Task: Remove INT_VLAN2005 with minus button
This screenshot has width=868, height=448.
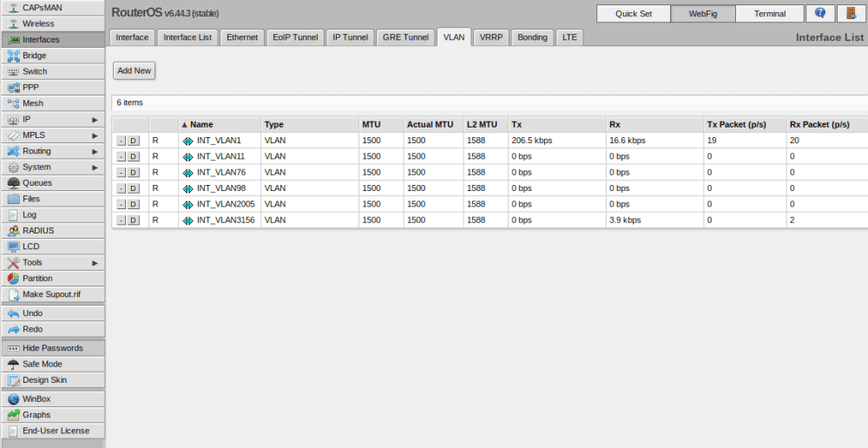Action: pyautogui.click(x=122, y=204)
